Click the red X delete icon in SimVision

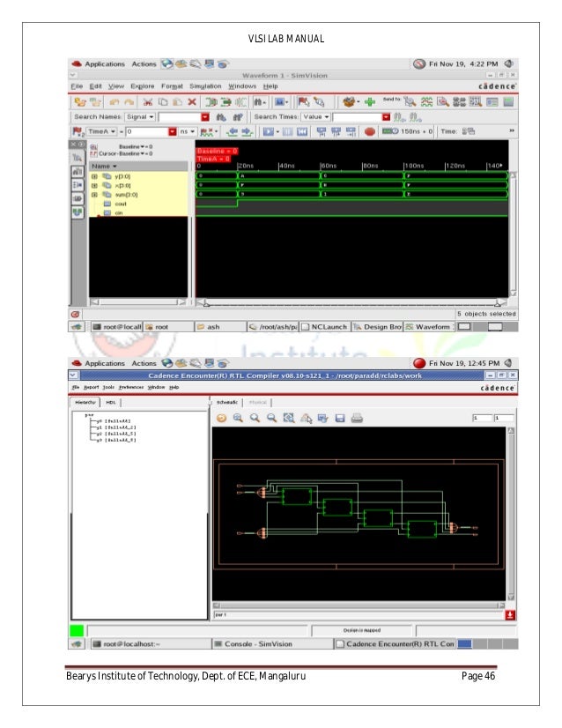192,102
